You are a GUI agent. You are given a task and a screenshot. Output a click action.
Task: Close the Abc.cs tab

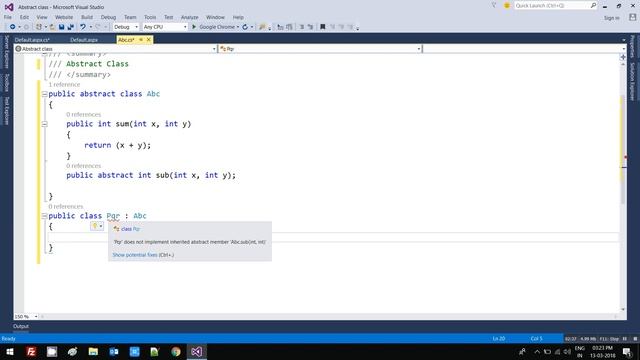pyautogui.click(x=149, y=40)
